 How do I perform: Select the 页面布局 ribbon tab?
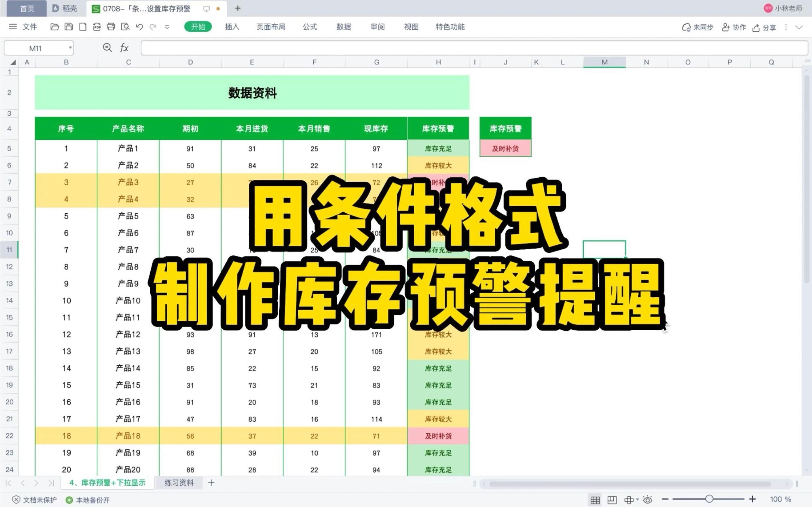tap(271, 27)
